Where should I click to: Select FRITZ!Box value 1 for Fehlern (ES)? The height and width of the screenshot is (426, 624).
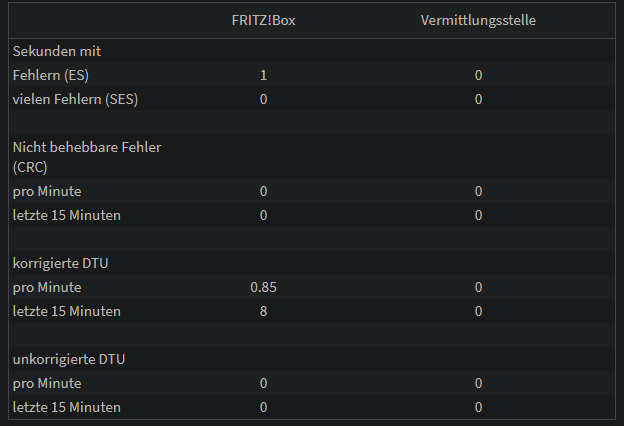tap(263, 75)
